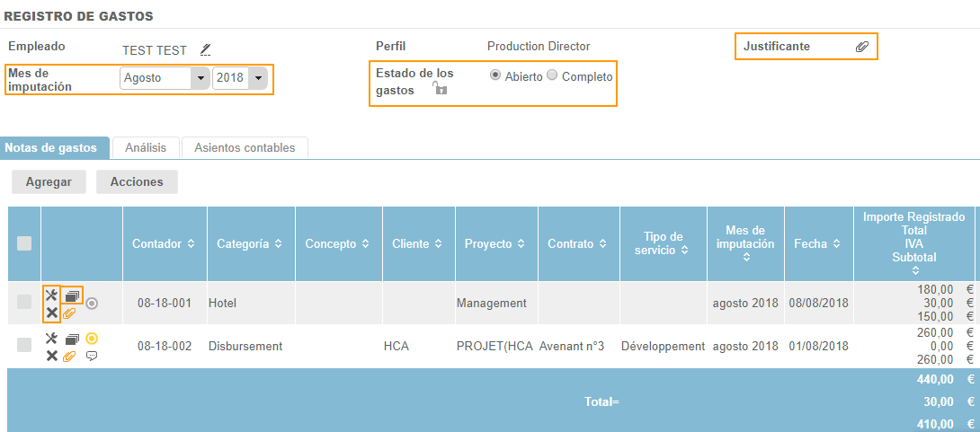The width and height of the screenshot is (980, 432).
Task: Open the comment bubble on the Disbursement row
Action: click(x=92, y=356)
